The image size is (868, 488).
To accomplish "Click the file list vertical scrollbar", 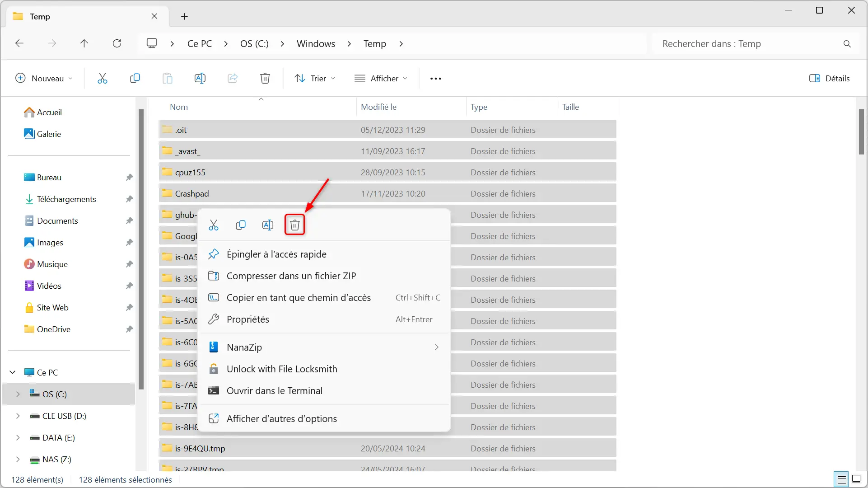I will click(x=861, y=131).
